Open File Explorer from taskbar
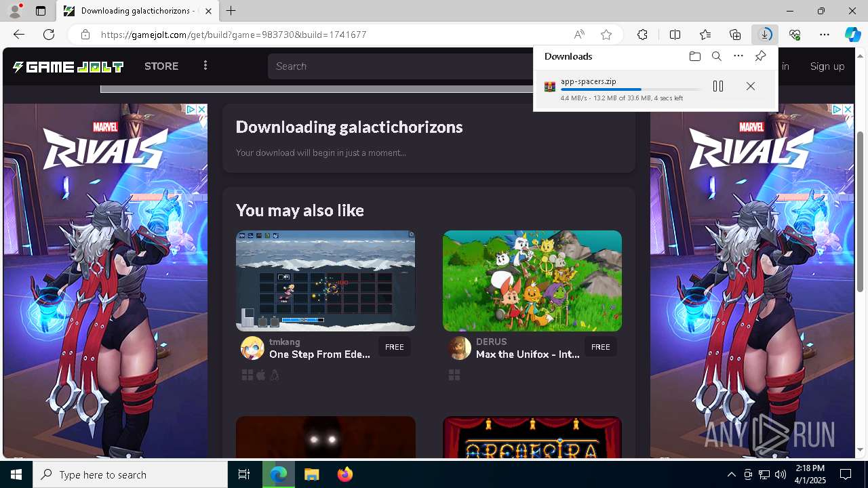This screenshot has height=488, width=868. tap(311, 474)
